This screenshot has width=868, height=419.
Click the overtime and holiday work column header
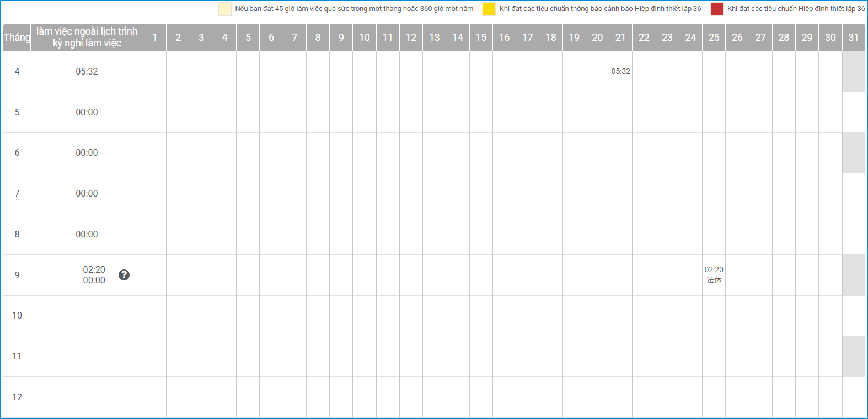tap(87, 38)
